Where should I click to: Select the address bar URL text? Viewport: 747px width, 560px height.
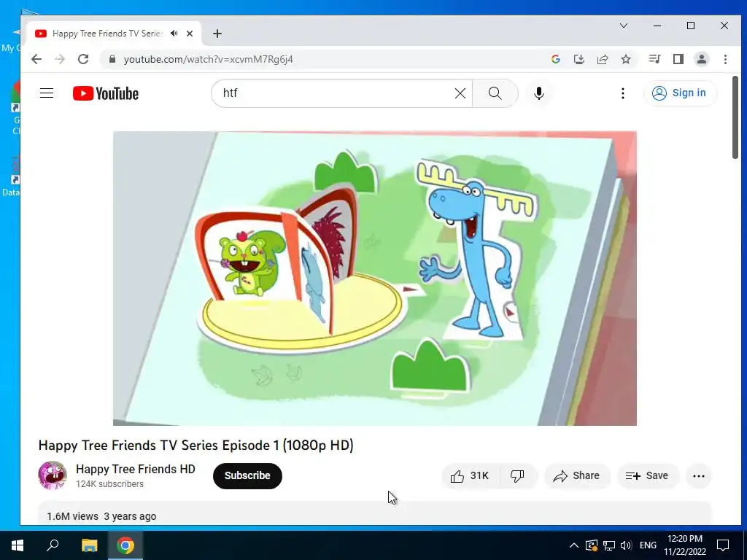208,60
